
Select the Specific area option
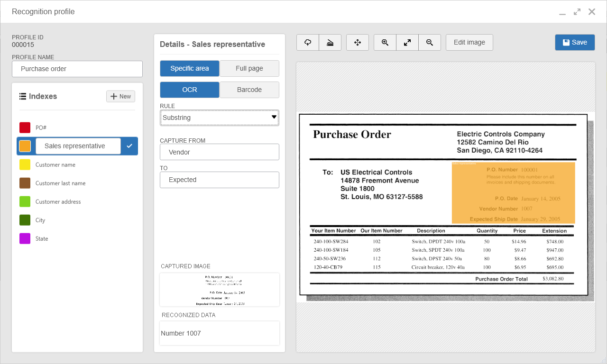tap(190, 68)
